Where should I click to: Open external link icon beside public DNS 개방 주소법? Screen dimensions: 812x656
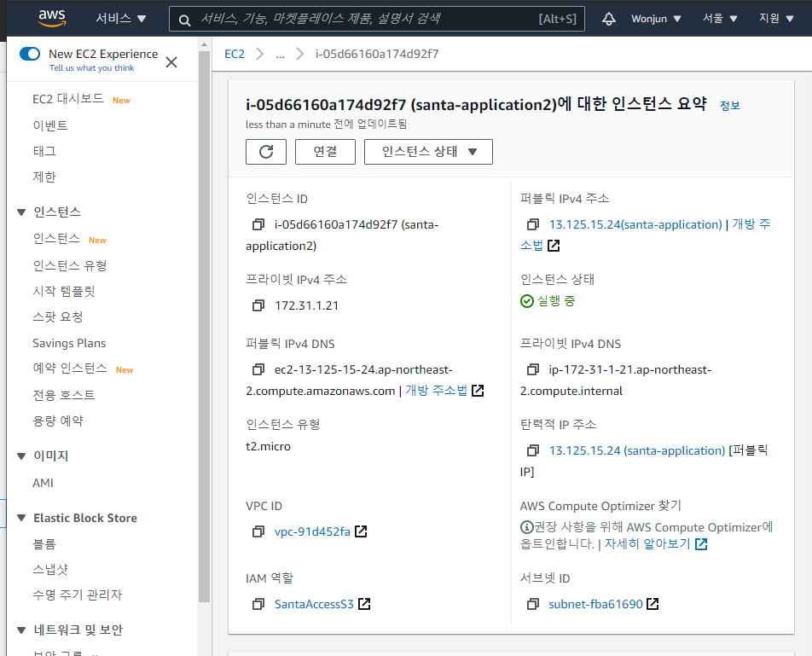coord(478,391)
